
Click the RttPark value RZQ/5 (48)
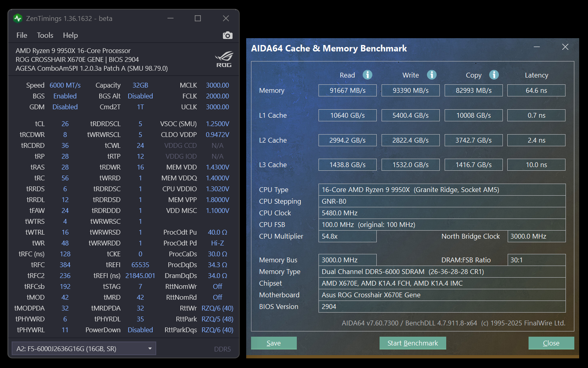tap(217, 319)
